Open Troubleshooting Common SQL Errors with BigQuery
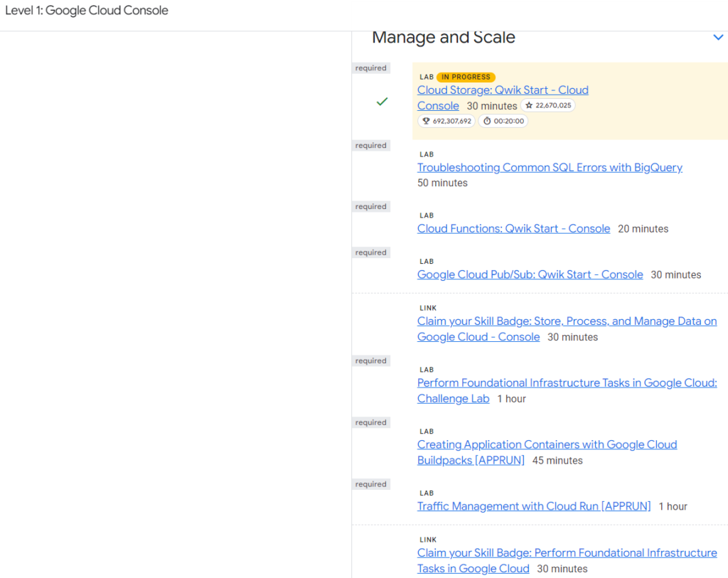 [x=550, y=168]
